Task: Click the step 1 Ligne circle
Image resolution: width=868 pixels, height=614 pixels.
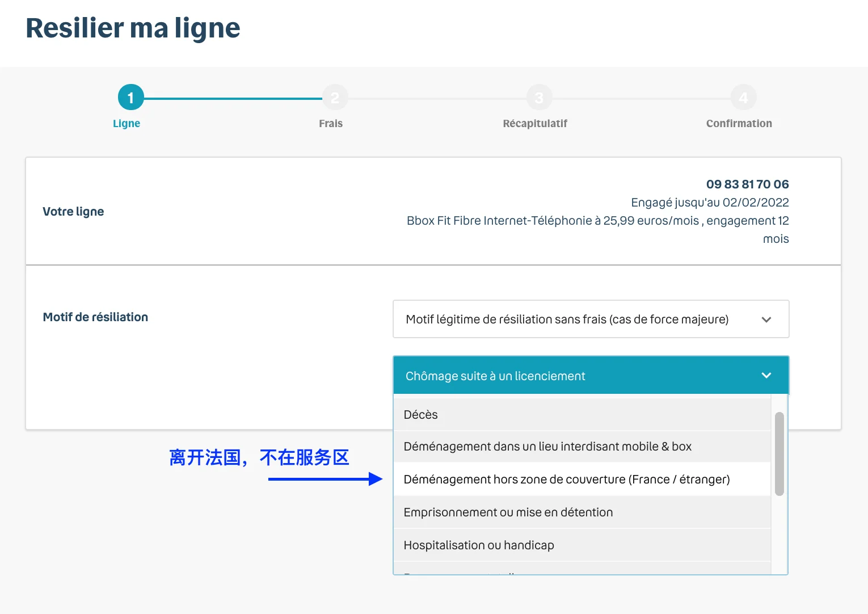Action: coord(131,98)
